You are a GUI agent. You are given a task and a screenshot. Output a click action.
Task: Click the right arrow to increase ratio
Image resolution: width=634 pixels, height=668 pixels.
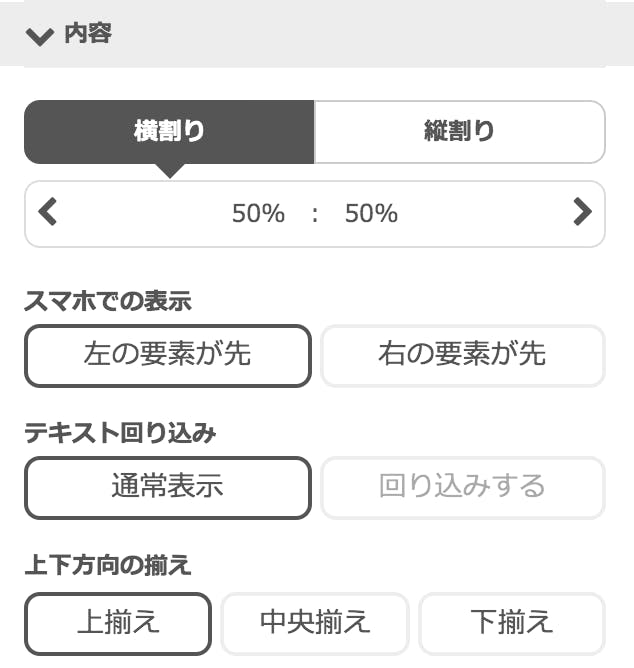582,212
